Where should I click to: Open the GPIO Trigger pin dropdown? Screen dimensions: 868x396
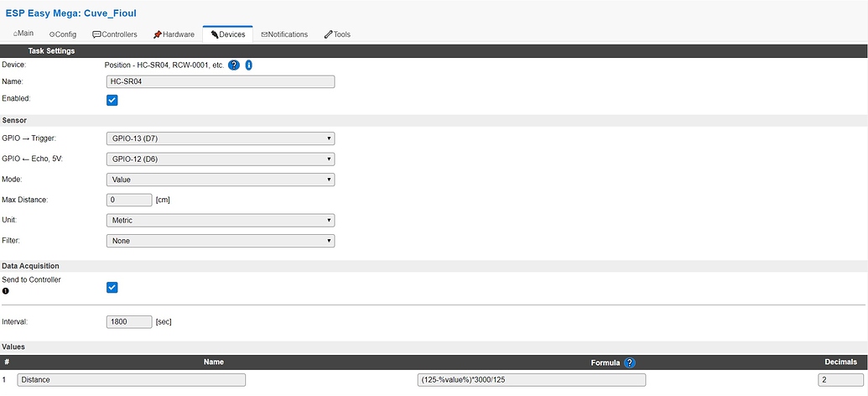pyautogui.click(x=221, y=138)
